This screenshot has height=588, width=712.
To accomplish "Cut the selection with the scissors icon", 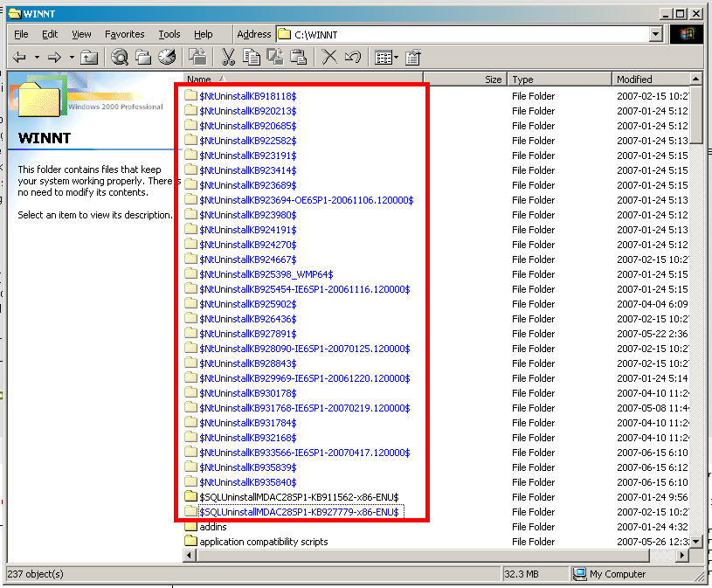I will pos(228,57).
